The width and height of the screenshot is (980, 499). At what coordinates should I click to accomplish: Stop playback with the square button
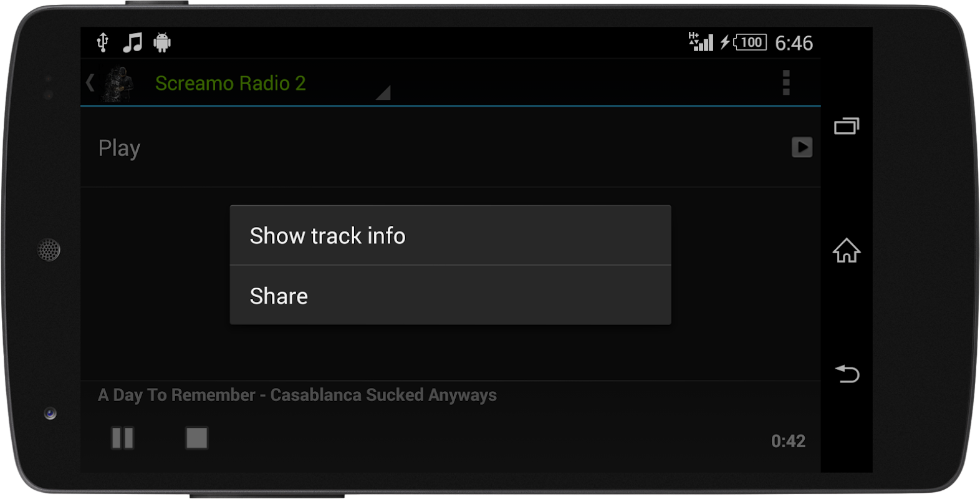click(x=196, y=438)
